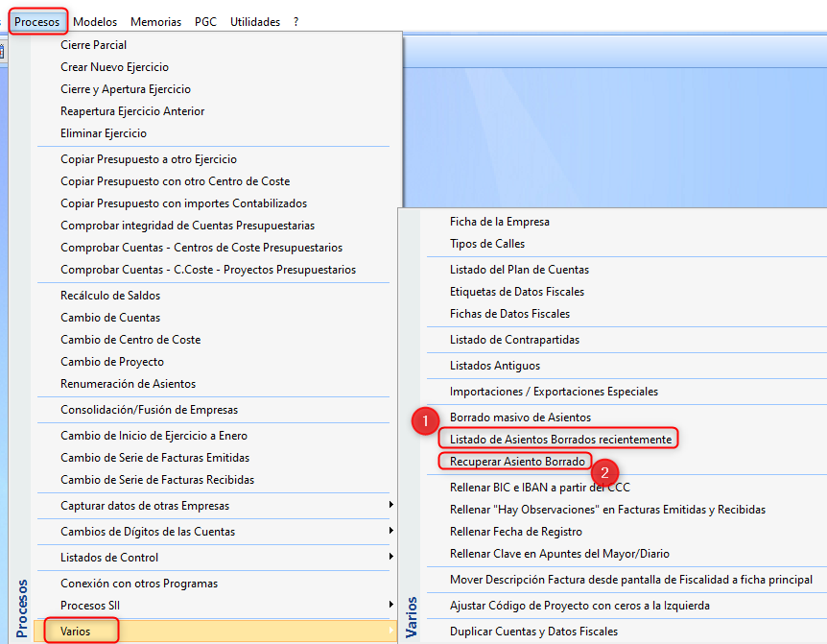Select Listado de Asientos Borrados recientemente
Screen dimensions: 827x644
560,440
